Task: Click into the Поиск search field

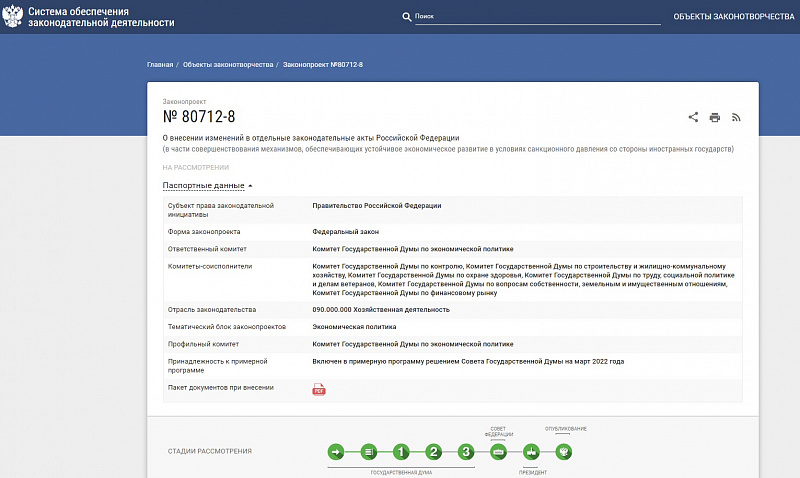Action: point(536,17)
